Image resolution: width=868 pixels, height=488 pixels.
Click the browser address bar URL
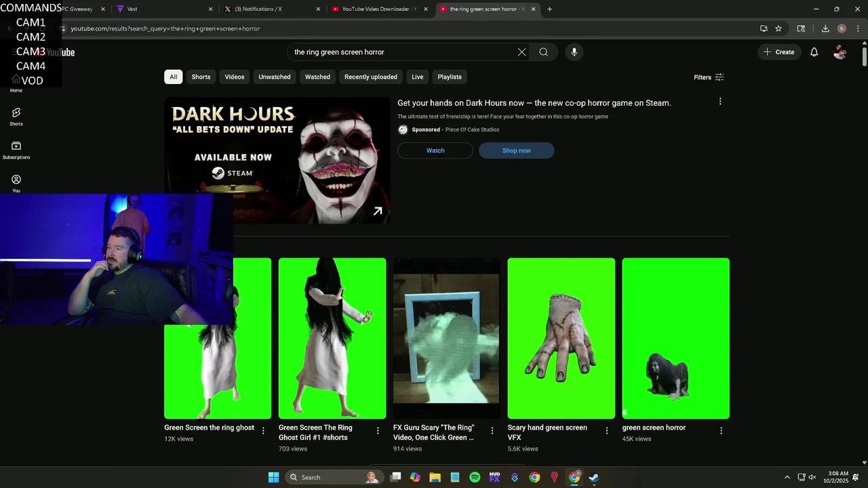(165, 28)
